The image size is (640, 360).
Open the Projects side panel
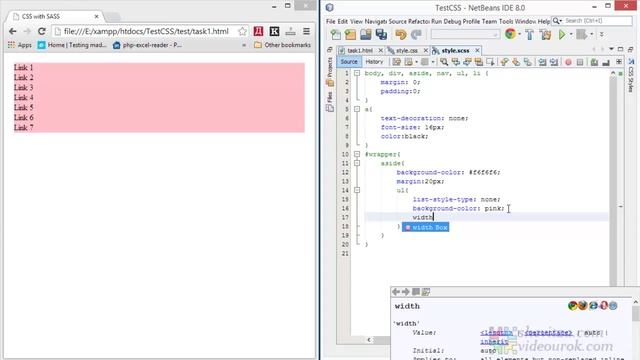pyautogui.click(x=330, y=72)
